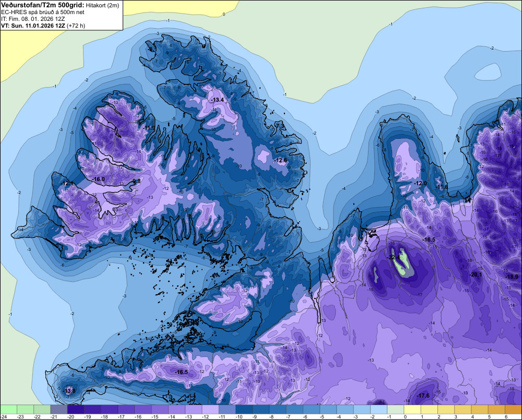Click the '(+72 h)' forecast offset text
Screen dimensions: 522x420
click(x=76, y=26)
